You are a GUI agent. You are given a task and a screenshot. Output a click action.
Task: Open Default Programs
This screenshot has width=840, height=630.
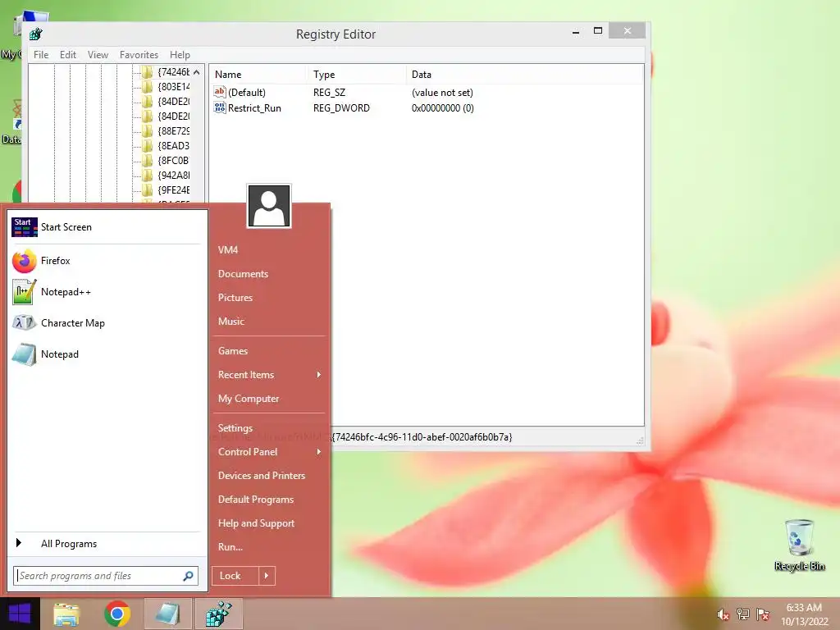tap(256, 500)
